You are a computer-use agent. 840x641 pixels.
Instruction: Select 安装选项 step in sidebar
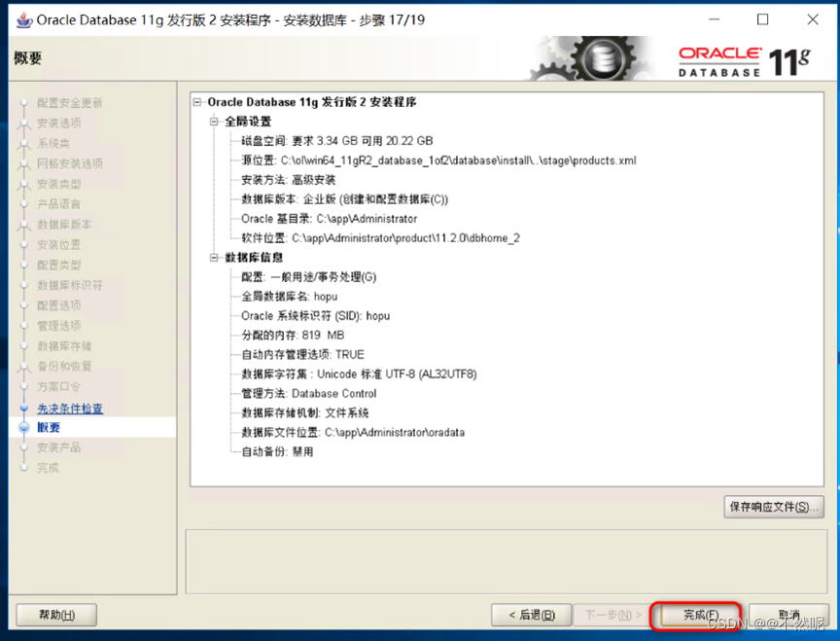click(x=59, y=124)
